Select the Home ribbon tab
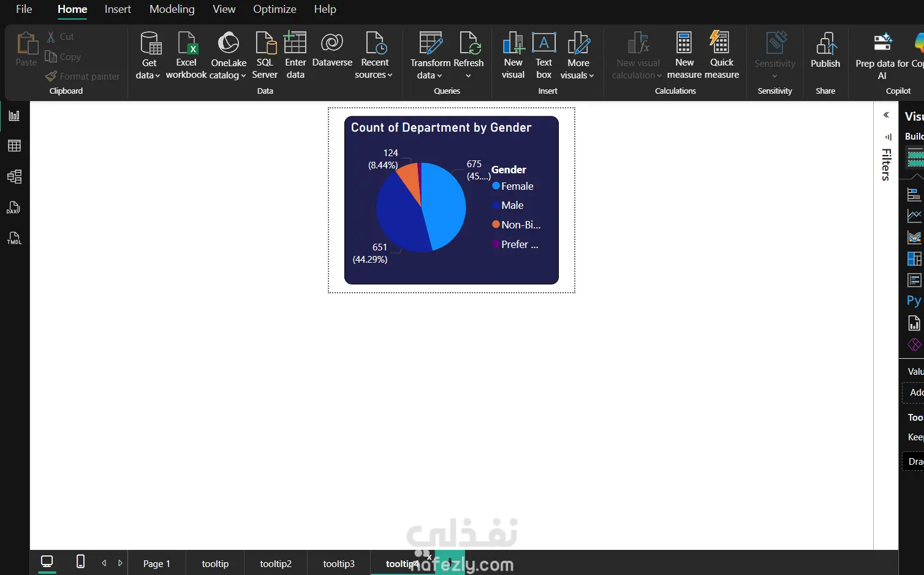This screenshot has height=575, width=924. [72, 9]
